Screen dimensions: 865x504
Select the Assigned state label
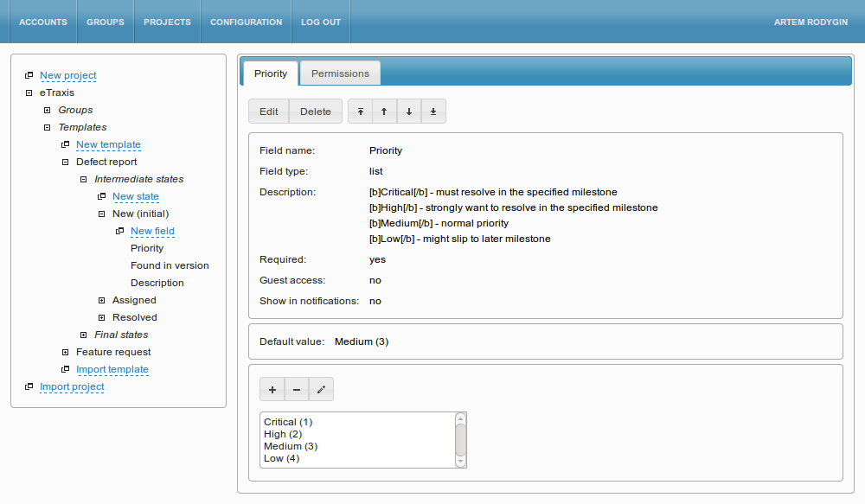(x=134, y=301)
